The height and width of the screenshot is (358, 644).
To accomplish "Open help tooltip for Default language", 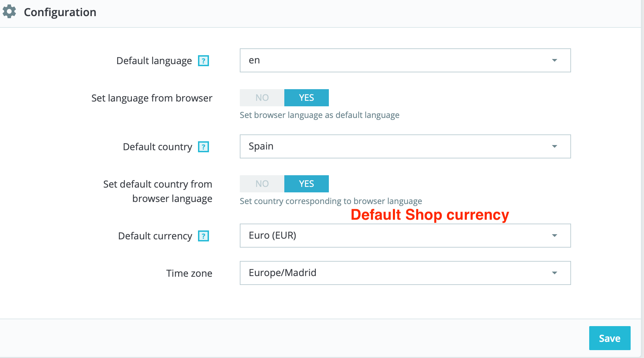I will click(x=203, y=61).
